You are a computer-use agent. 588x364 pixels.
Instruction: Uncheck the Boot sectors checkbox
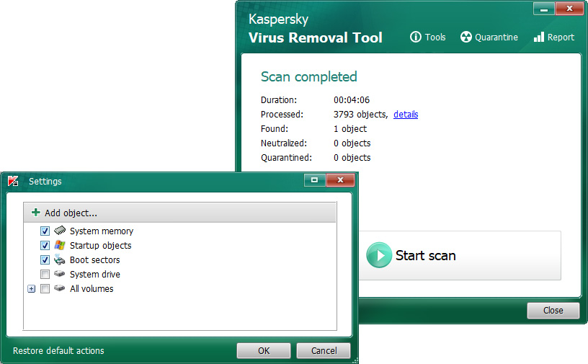pyautogui.click(x=45, y=259)
